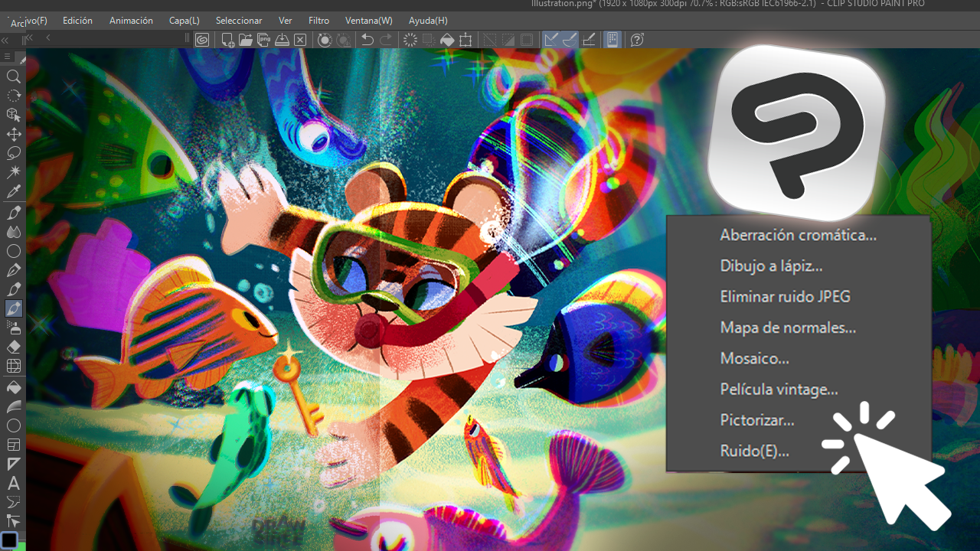Screen dimensions: 980x551
Task: Select the Text tool
Action: point(13,483)
